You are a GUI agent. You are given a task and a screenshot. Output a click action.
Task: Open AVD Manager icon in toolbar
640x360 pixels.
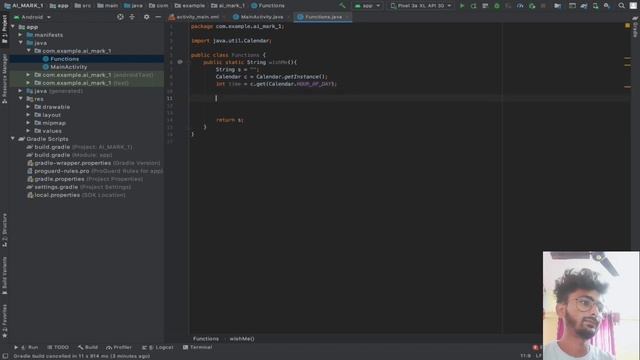(x=596, y=6)
